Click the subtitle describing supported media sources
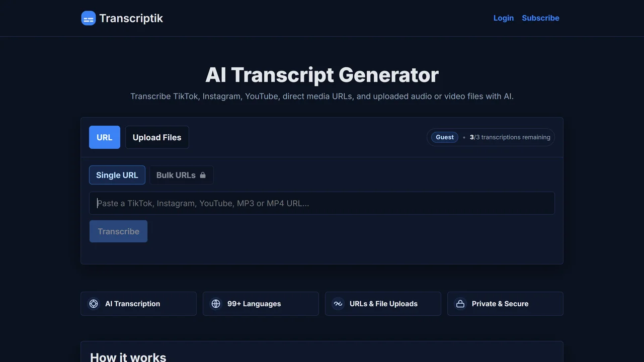This screenshot has height=362, width=644. (x=322, y=96)
